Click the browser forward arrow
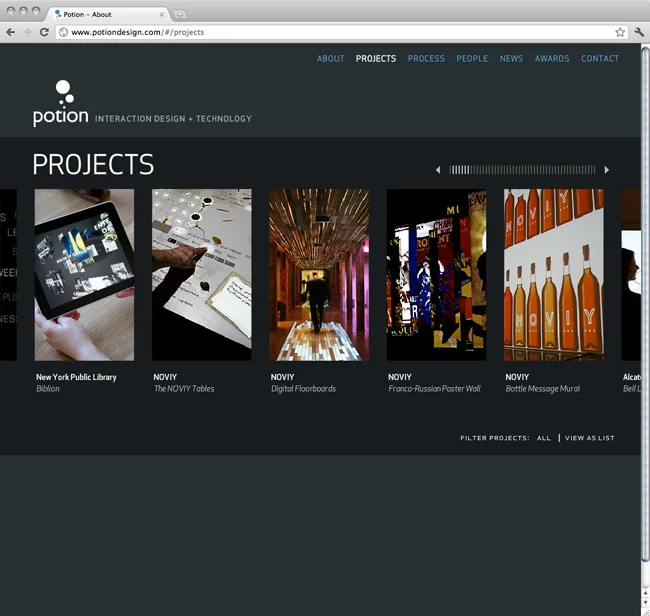The width and height of the screenshot is (650, 616). point(27,32)
